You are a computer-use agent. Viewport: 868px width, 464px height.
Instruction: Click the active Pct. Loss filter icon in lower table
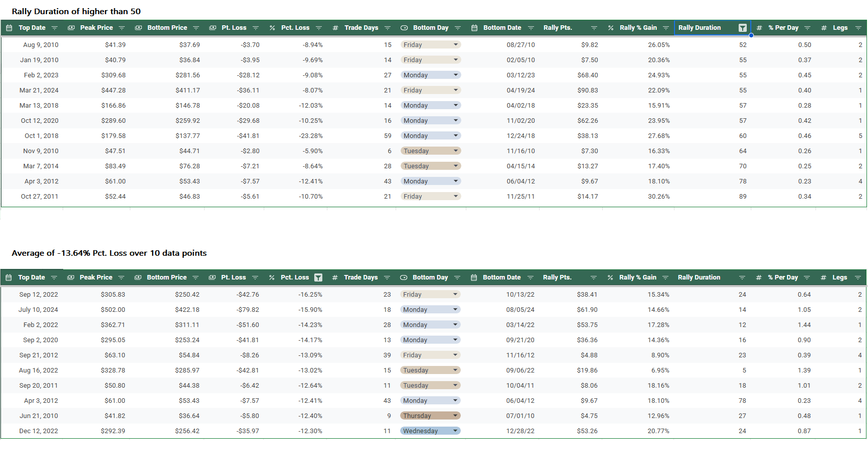[318, 277]
